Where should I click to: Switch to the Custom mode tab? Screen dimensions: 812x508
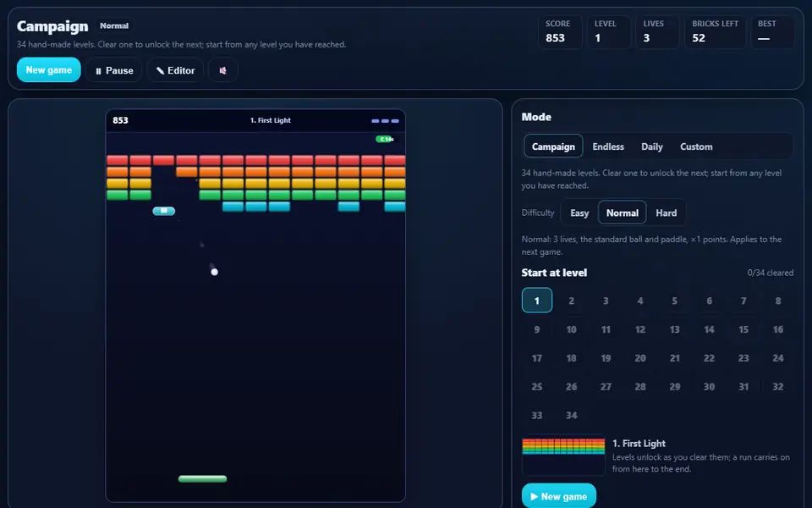tap(696, 146)
